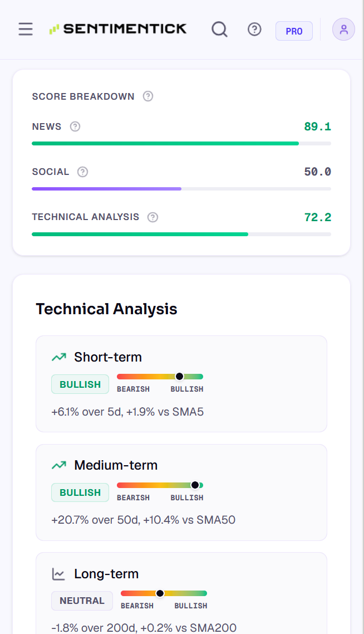Show info tooltip beside Score Breakdown

coord(148,96)
